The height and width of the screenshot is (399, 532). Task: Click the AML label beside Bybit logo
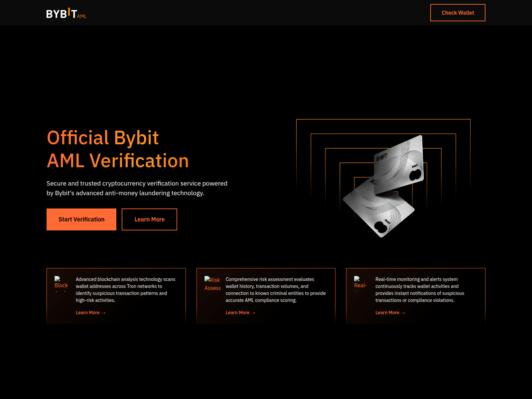tap(82, 16)
